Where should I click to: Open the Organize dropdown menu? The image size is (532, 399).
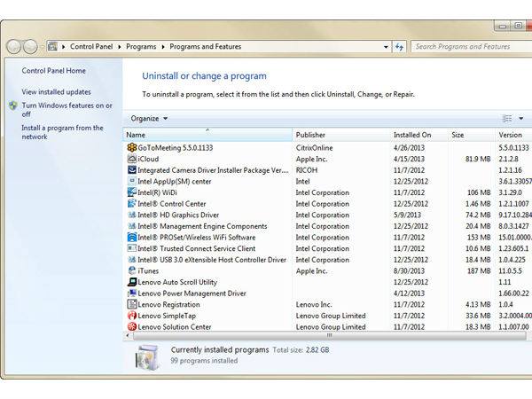(x=149, y=118)
